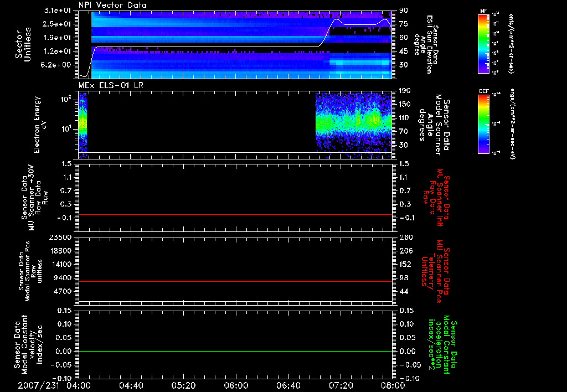Screen dimensions: 567x392
Task: Click the "2007/231" date label
Action: (x=38, y=385)
